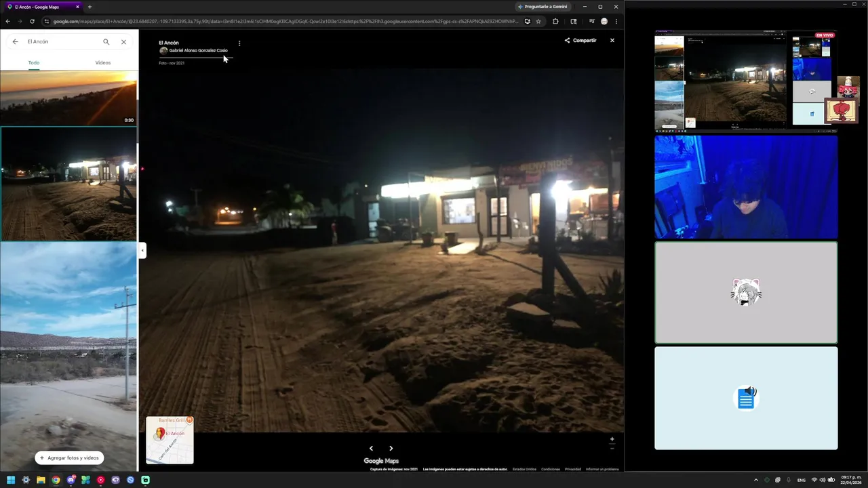868x488 pixels.
Task: Open the sunset video thumbnail
Action: pos(68,98)
